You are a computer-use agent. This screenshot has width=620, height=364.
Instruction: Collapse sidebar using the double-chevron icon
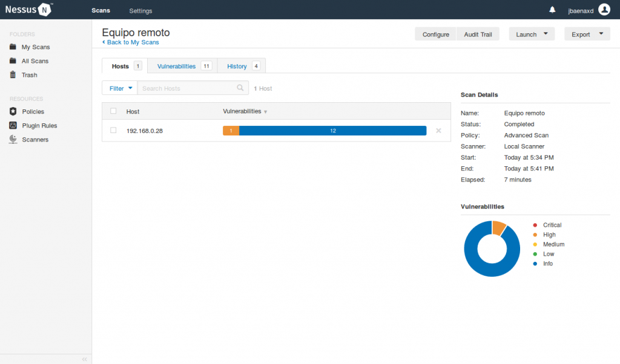tap(84, 359)
